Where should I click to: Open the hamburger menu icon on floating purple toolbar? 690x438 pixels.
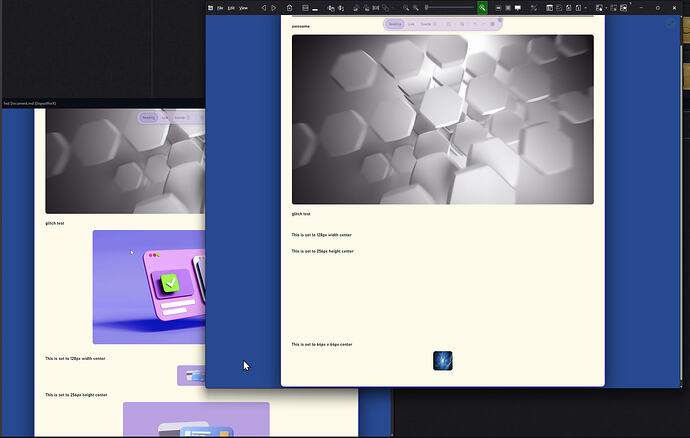coord(492,24)
